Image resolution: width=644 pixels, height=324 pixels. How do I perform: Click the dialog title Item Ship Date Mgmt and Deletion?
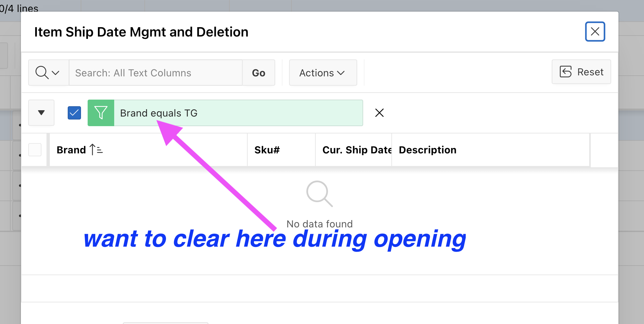click(141, 32)
